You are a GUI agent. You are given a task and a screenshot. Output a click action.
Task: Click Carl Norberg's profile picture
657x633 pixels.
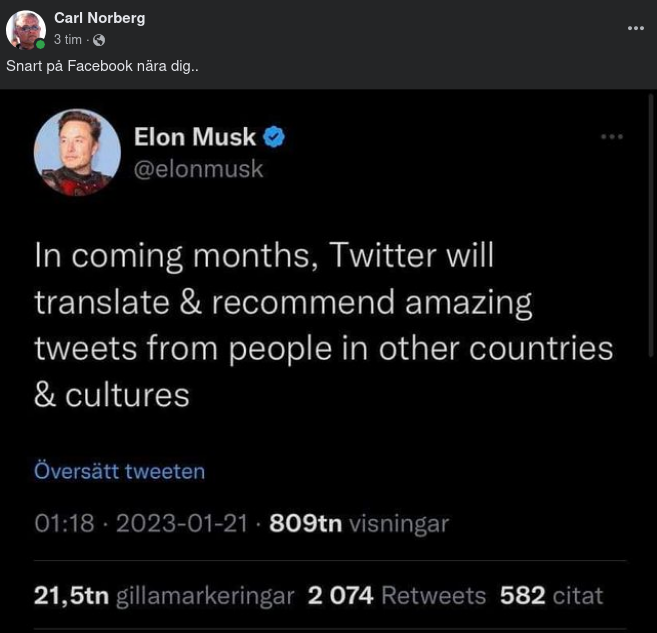25,30
